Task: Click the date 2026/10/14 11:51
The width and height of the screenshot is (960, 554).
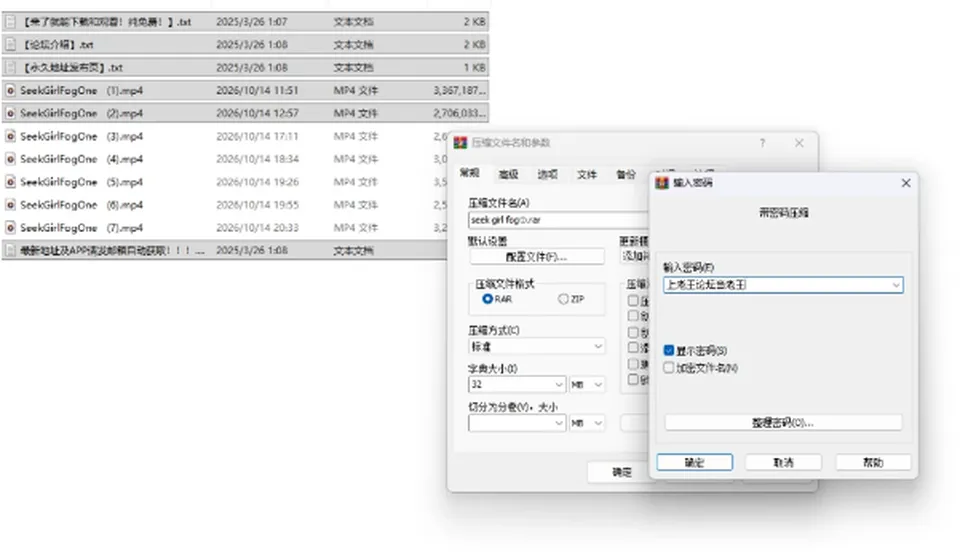Action: pyautogui.click(x=257, y=91)
